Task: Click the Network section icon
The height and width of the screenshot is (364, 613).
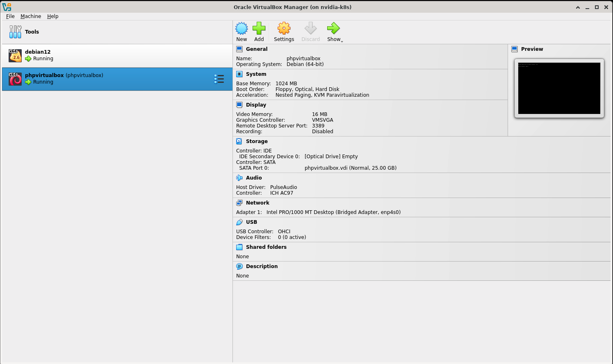Action: [x=239, y=203]
